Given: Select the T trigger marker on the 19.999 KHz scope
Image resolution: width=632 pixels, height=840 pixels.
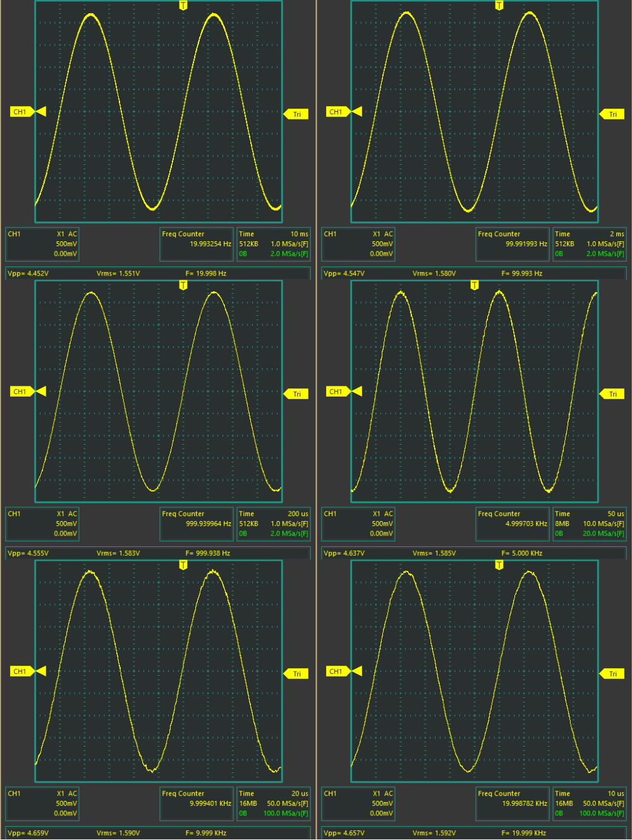Looking at the screenshot, I should click(499, 565).
